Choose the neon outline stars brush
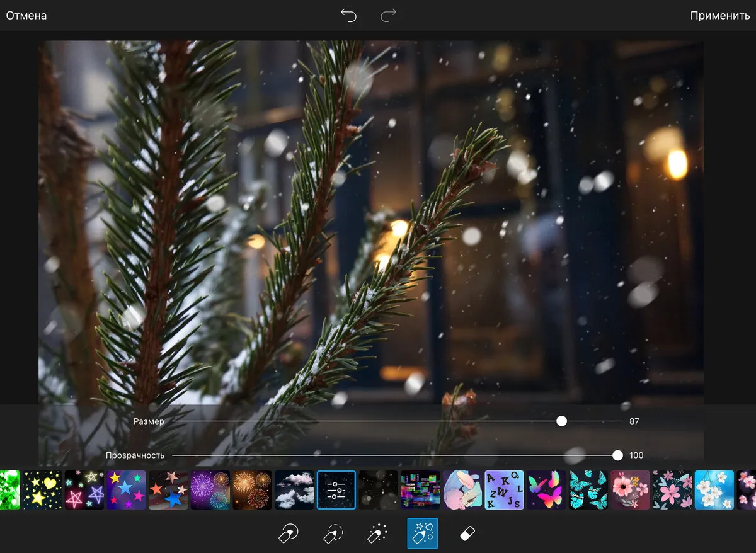This screenshot has width=756, height=553. [x=84, y=490]
